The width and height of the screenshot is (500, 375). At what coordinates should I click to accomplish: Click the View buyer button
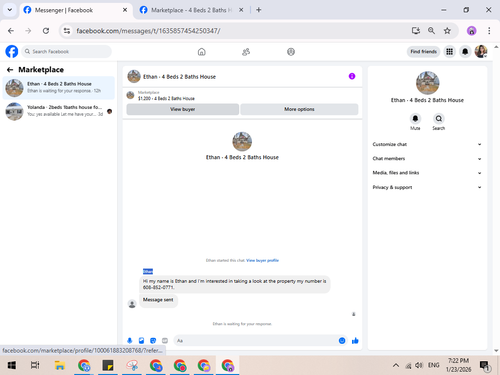click(183, 109)
